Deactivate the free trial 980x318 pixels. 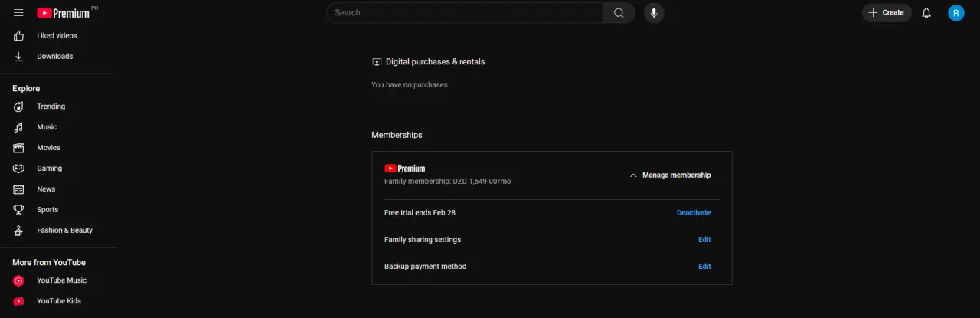[694, 213]
